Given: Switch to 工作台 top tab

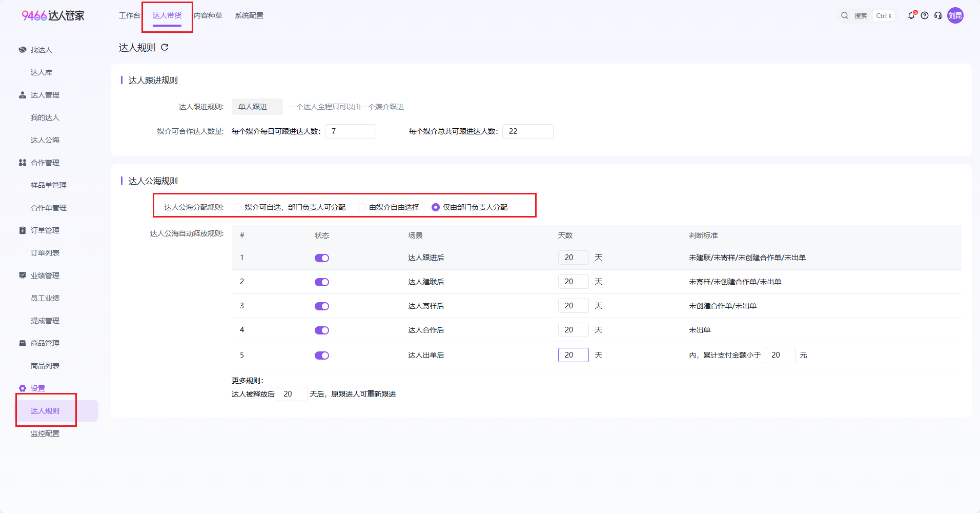Looking at the screenshot, I should (129, 15).
